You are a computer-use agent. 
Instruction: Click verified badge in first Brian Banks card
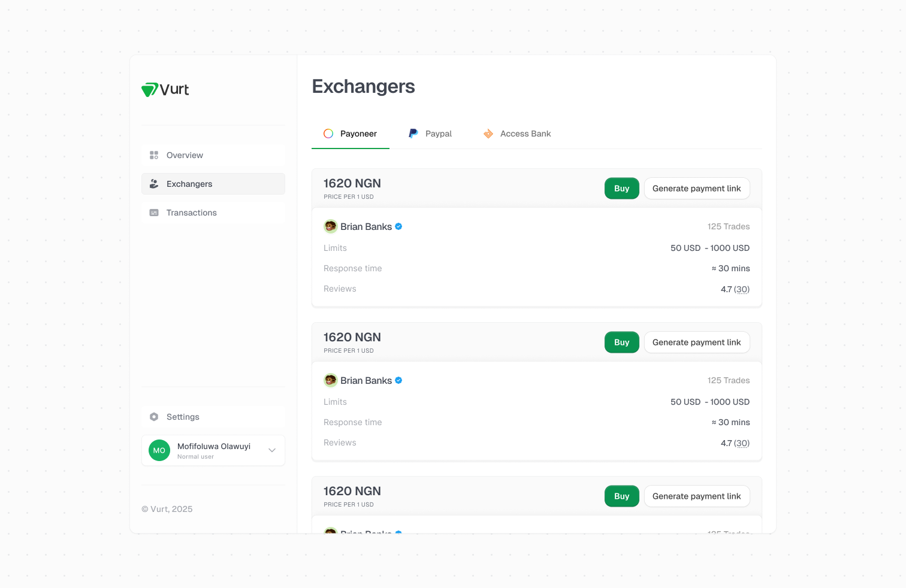pyautogui.click(x=398, y=226)
